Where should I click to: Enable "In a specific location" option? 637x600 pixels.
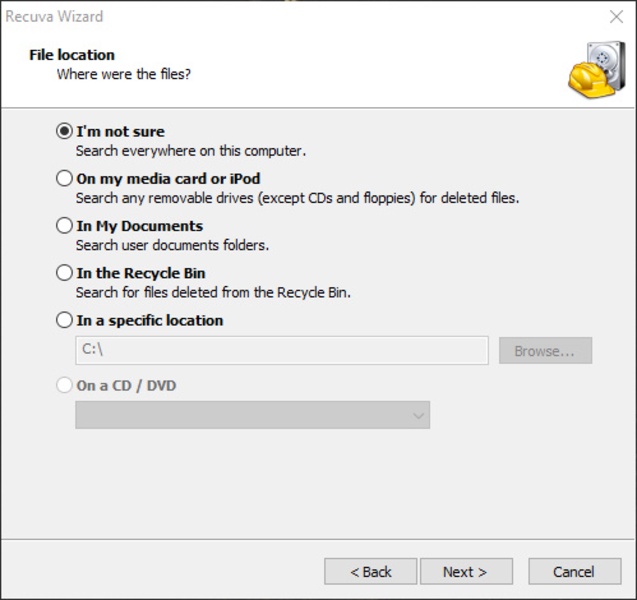[65, 321]
